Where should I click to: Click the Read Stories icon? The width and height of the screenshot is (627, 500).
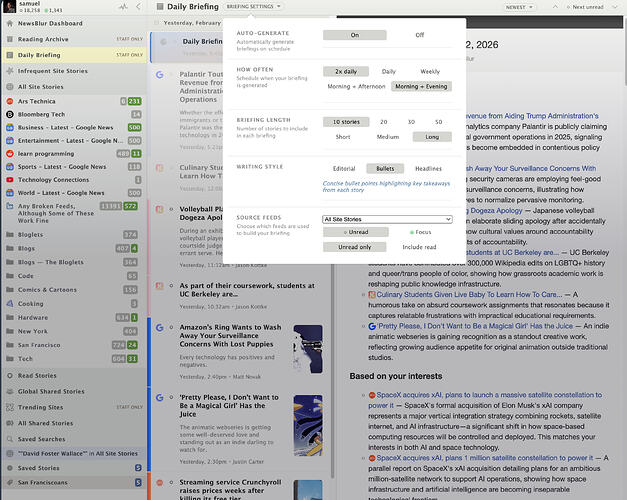10,376
